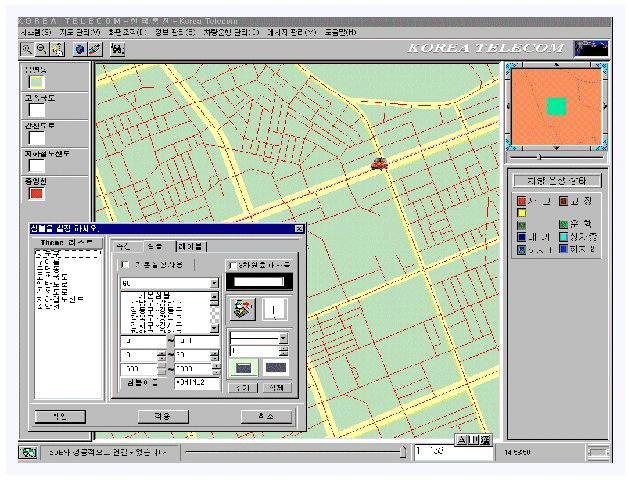Screen dimensions: 630x481
Task: Click the dark pattern fill button in the dialog
Action: click(275, 367)
